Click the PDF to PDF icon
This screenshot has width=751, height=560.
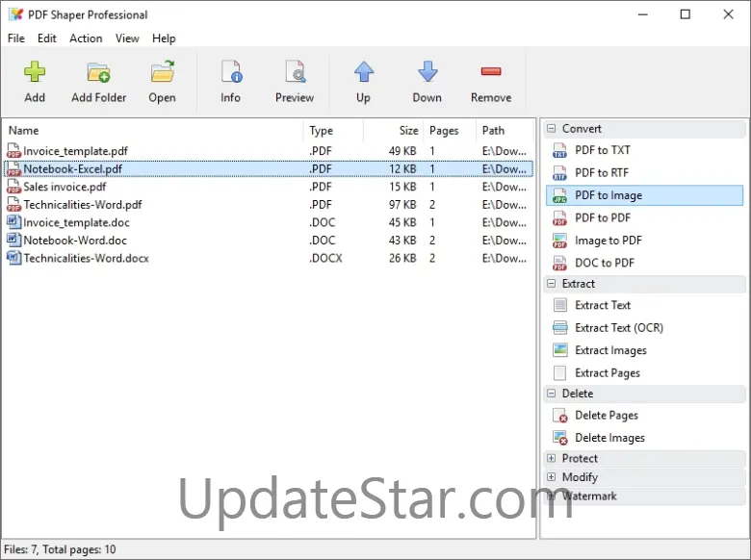click(x=559, y=217)
